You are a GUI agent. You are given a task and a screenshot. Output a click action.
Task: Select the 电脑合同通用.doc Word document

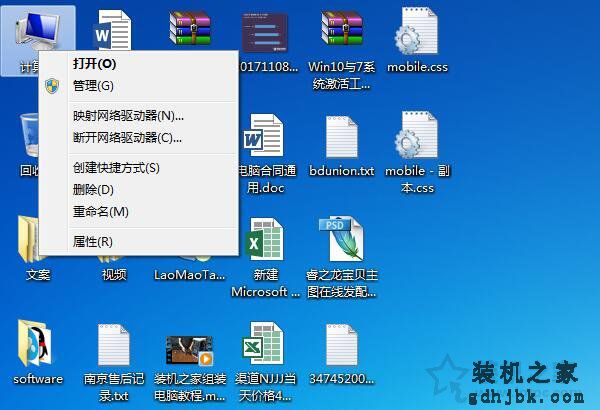[265, 153]
